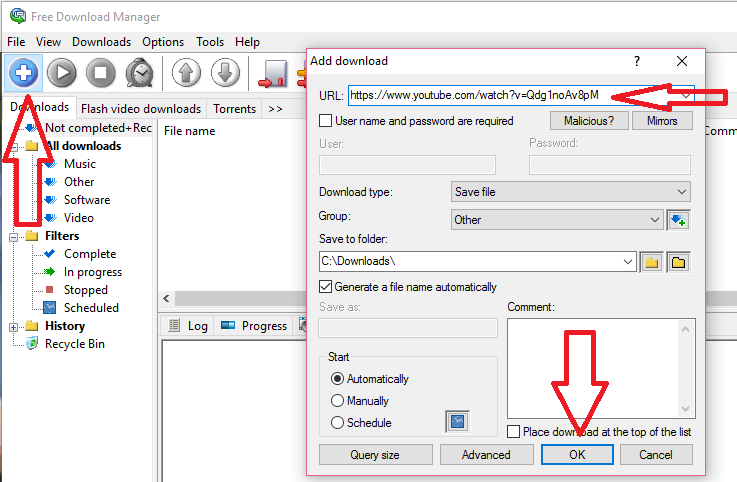Select the Schedule start option
The height and width of the screenshot is (482, 737).
point(337,422)
